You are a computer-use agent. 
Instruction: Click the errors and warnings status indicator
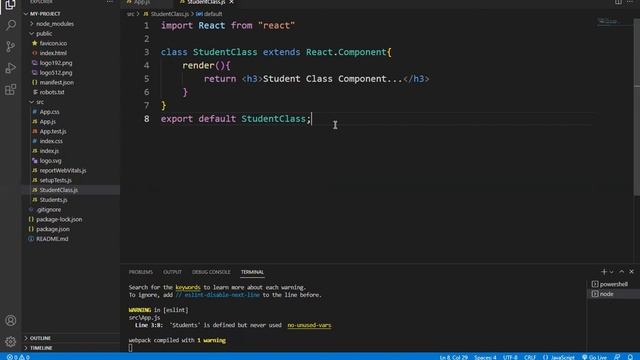[x=18, y=357]
